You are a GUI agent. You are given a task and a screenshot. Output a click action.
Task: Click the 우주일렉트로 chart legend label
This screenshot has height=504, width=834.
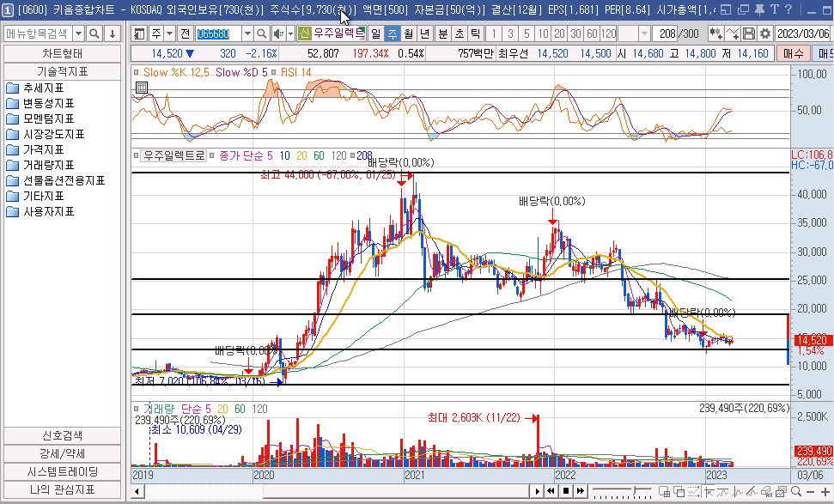point(173,155)
